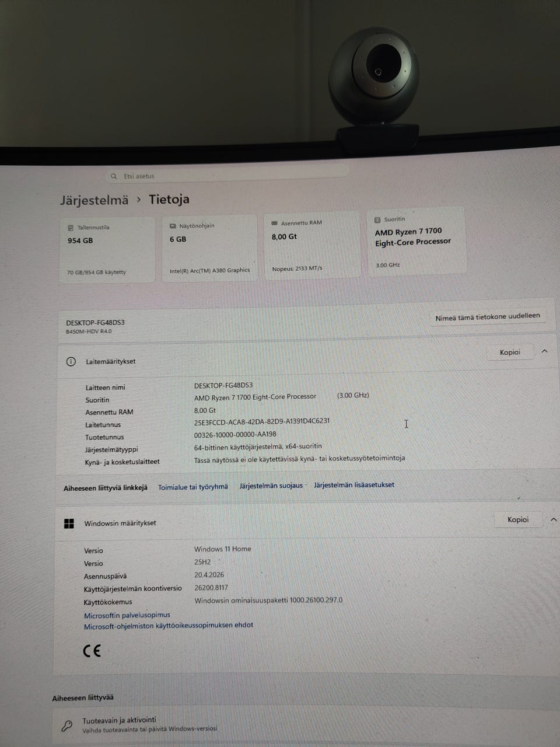
Task: Click 'Nimeä tämä tietokone uudelleen' button
Action: 488,317
